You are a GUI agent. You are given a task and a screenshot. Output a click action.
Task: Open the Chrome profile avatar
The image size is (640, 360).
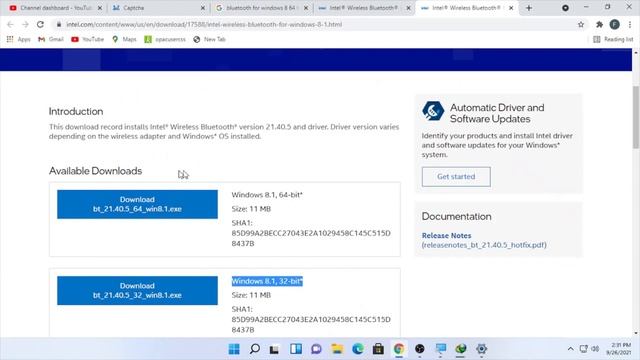[x=614, y=24]
